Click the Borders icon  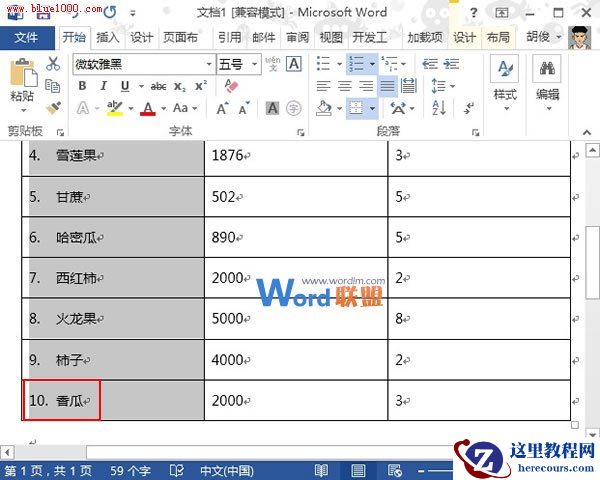[356, 108]
